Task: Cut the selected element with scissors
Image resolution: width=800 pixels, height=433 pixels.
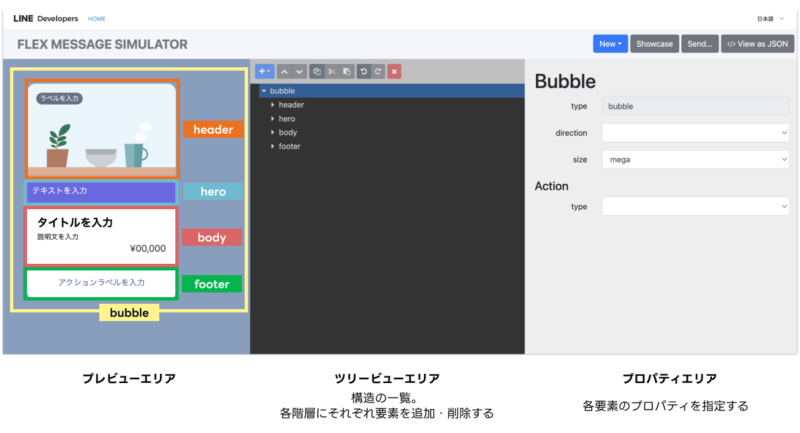Action: [332, 71]
